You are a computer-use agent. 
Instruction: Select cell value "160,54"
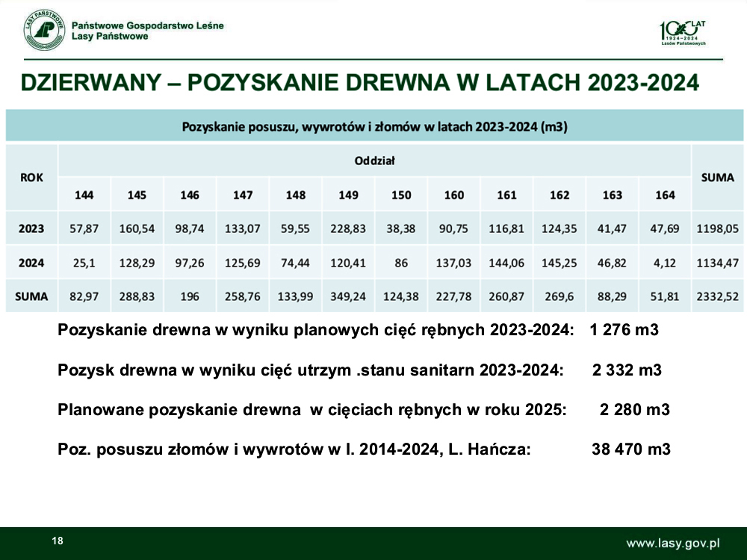(x=137, y=229)
